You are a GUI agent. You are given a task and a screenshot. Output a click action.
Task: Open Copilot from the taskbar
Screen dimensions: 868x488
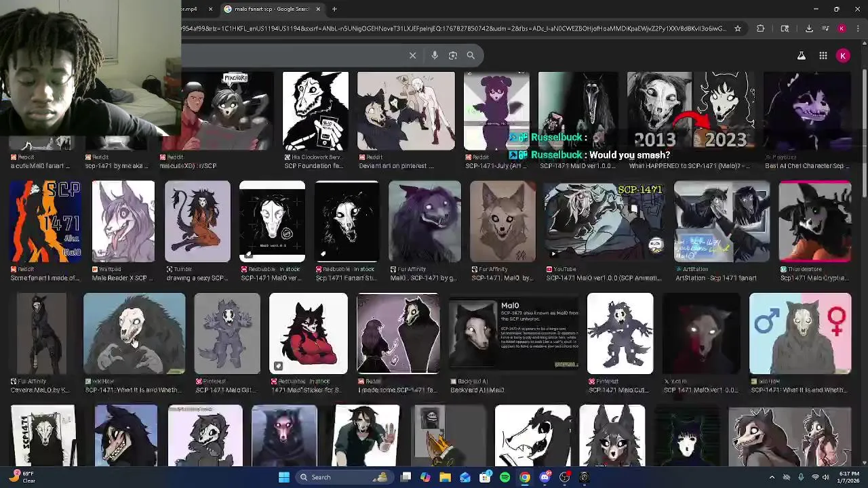click(x=425, y=477)
